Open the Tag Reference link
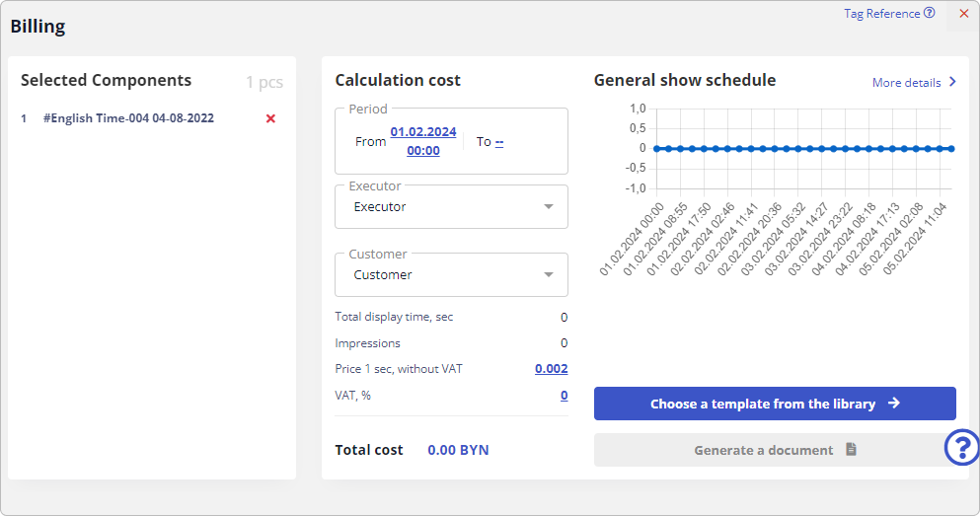The image size is (980, 516). [x=881, y=14]
